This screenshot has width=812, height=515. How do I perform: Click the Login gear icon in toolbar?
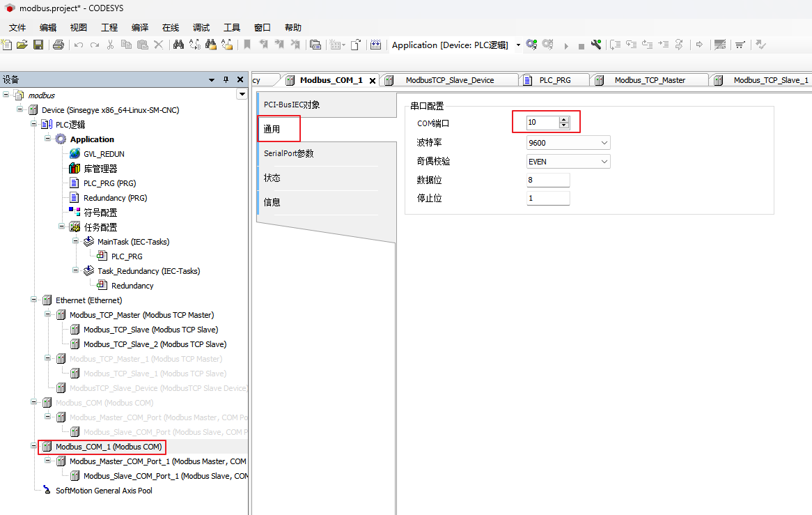click(531, 45)
